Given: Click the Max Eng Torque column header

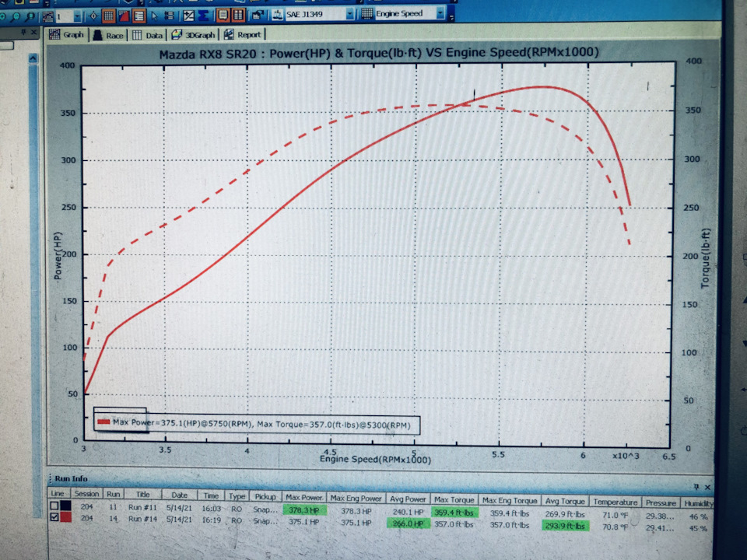Looking at the screenshot, I should click(x=509, y=500).
